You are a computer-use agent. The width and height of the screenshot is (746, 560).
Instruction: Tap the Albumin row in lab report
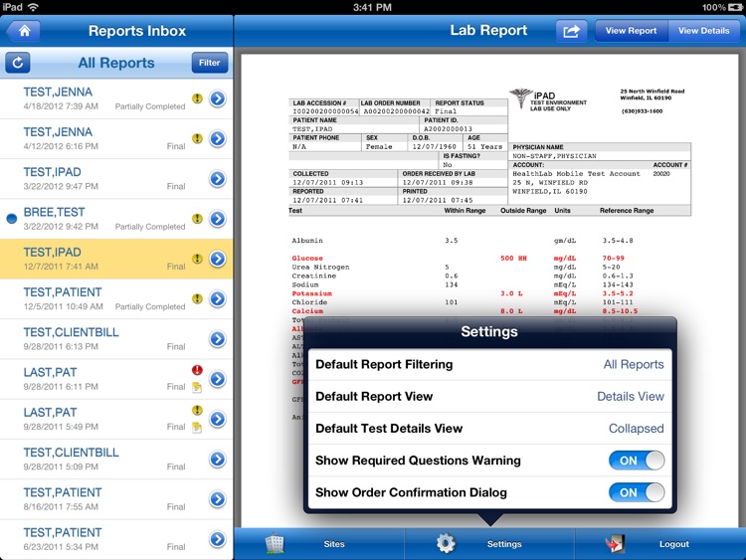coord(463,241)
